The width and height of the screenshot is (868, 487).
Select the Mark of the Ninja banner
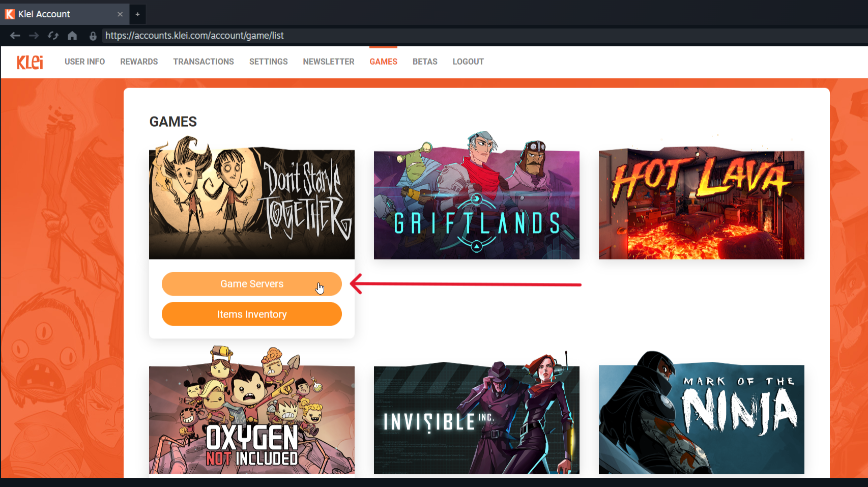pyautogui.click(x=702, y=413)
